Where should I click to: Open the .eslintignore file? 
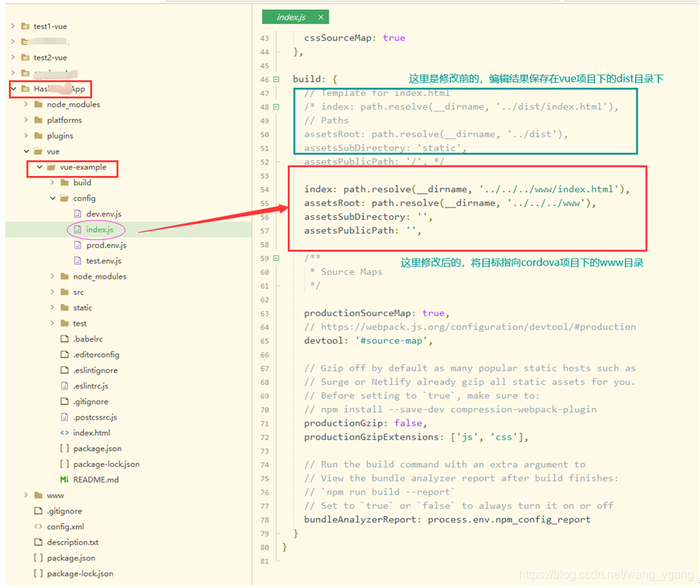[95, 370]
